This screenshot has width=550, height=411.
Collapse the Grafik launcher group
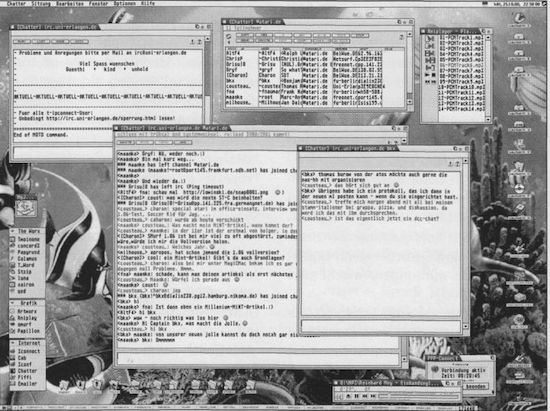pyautogui.click(x=13, y=303)
